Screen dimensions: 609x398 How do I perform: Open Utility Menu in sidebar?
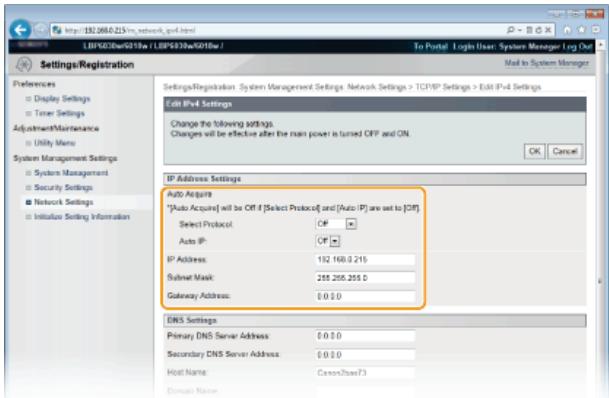[x=55, y=143]
